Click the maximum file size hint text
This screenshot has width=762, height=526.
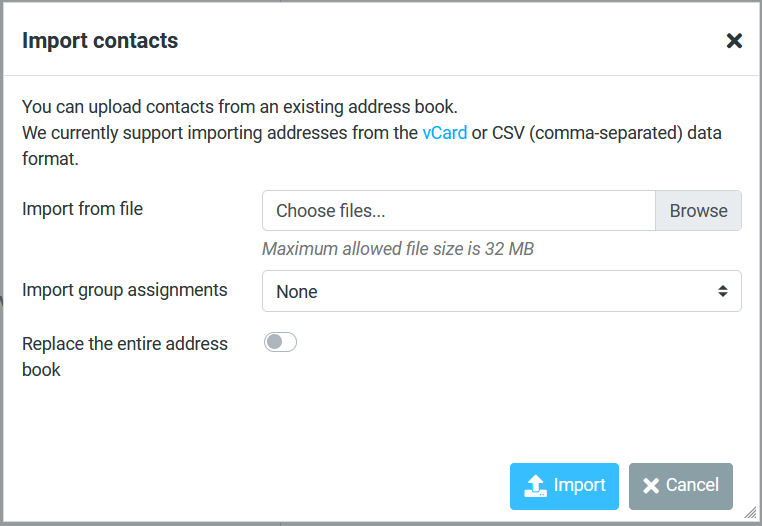(398, 248)
